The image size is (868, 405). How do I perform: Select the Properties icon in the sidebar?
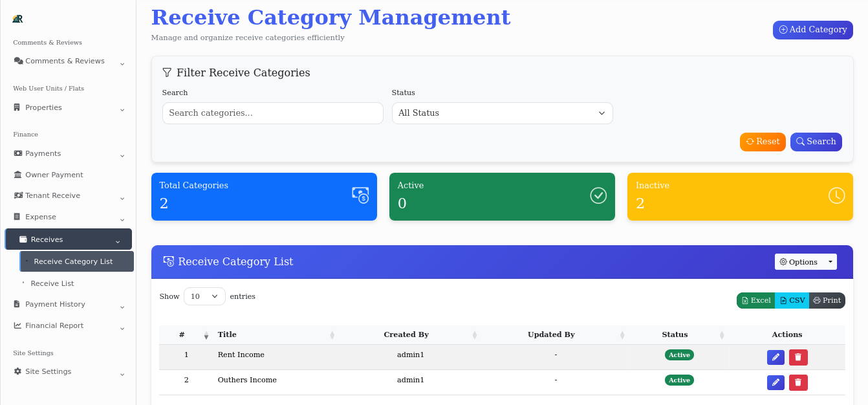tap(17, 107)
